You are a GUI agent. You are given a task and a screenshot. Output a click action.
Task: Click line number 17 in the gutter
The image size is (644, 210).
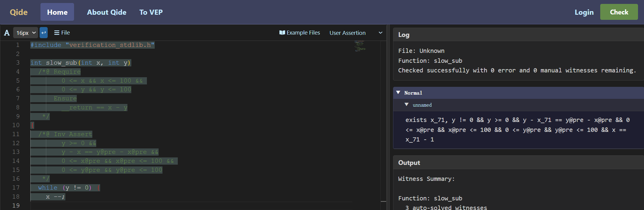pos(16,188)
